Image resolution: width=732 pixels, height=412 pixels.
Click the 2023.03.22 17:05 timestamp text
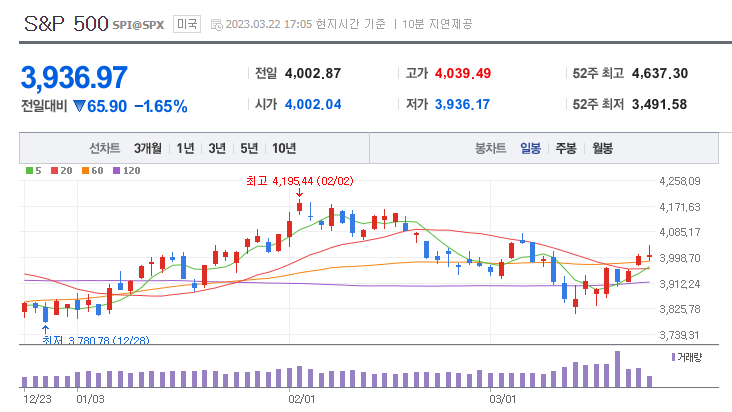point(268,24)
